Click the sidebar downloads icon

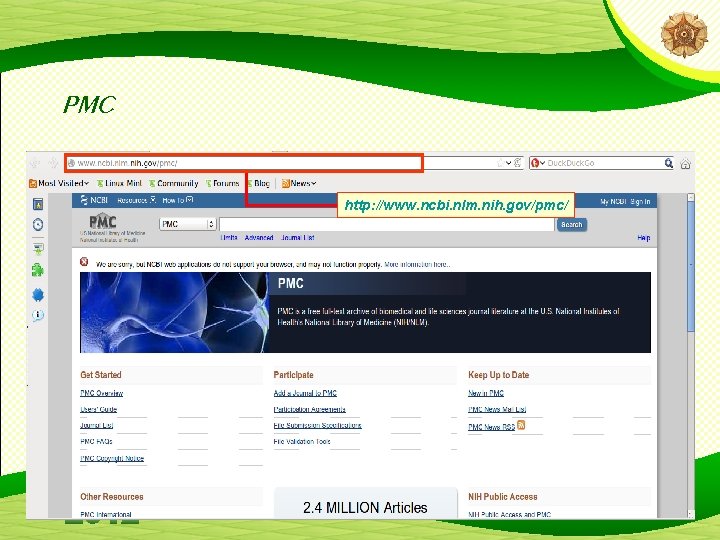(x=38, y=249)
